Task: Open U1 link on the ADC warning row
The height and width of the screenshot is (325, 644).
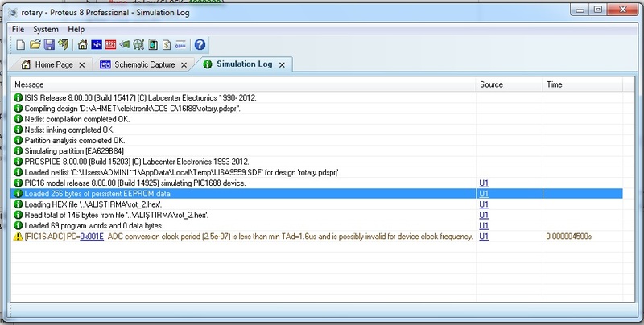Action: (x=484, y=237)
